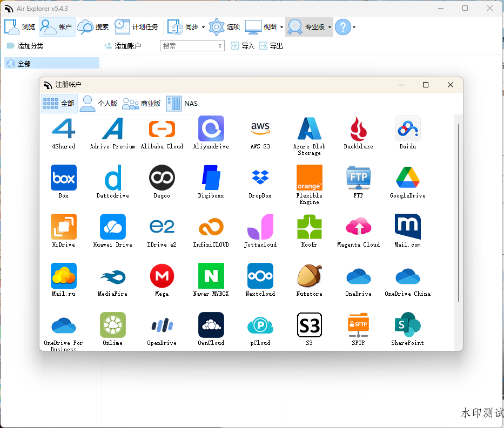This screenshot has height=428, width=504.
Task: Switch to the 商业版 tab
Action: (141, 104)
